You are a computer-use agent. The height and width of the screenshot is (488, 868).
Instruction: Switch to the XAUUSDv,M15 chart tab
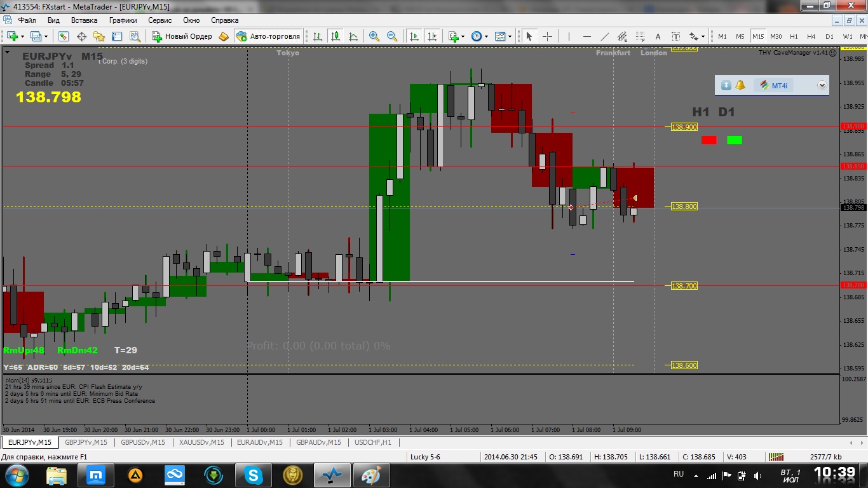(x=201, y=442)
